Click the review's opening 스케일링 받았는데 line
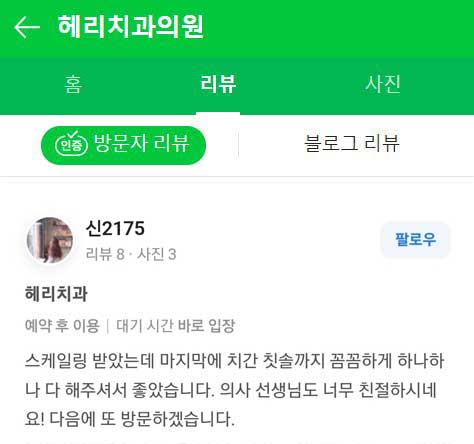 tap(235, 361)
